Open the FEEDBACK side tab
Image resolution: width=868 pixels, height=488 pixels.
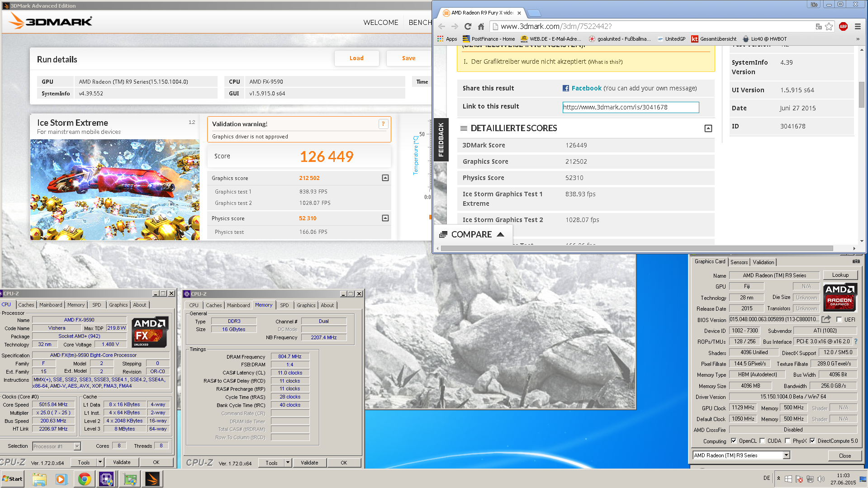[441, 140]
